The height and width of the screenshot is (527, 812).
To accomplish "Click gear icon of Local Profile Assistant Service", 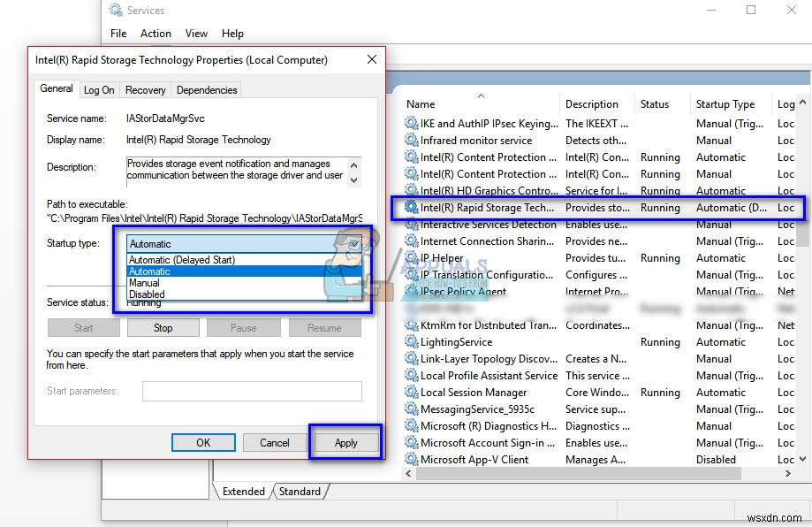I will tap(411, 375).
